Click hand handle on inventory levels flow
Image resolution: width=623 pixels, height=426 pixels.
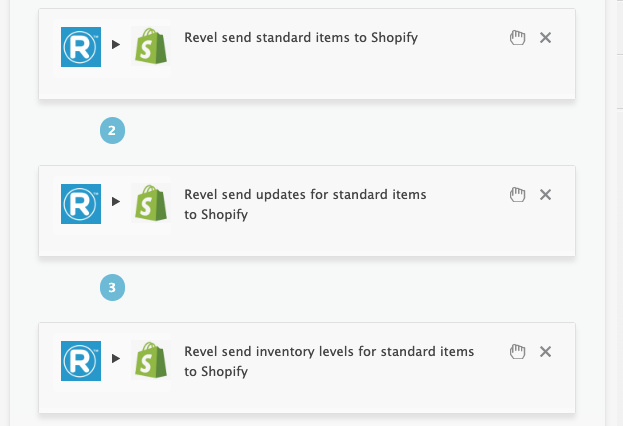(x=517, y=352)
